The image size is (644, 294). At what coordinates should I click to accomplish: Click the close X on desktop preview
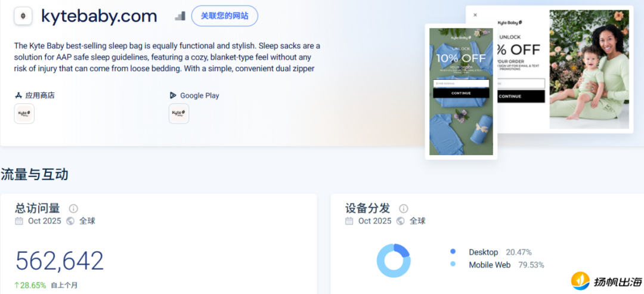tap(475, 15)
